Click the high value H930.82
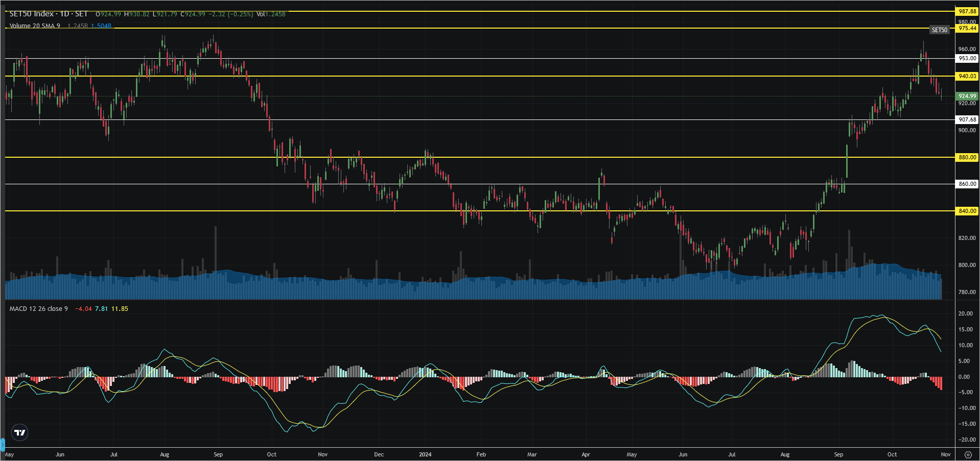980x461 pixels. [137, 14]
